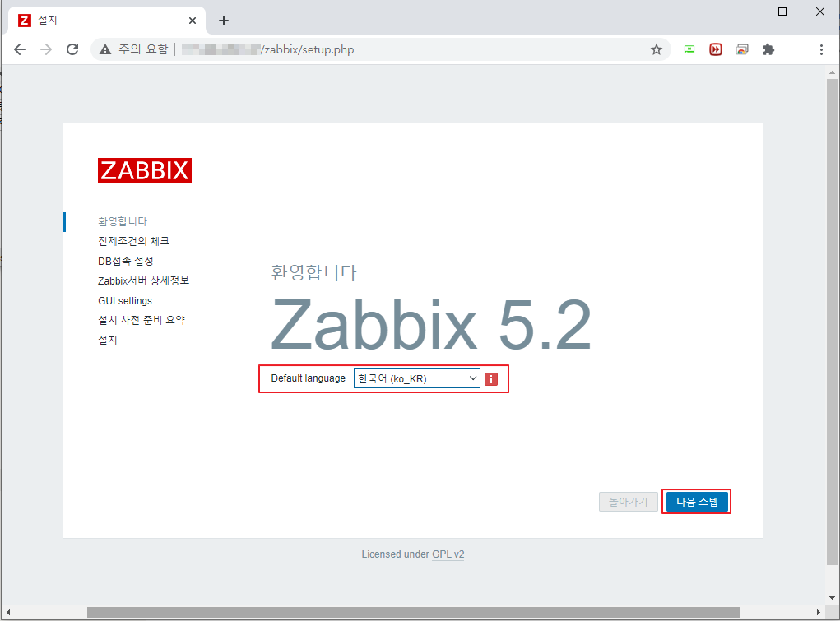This screenshot has height=621, width=840.
Task: Open the GPL v2 license link
Action: pyautogui.click(x=448, y=554)
